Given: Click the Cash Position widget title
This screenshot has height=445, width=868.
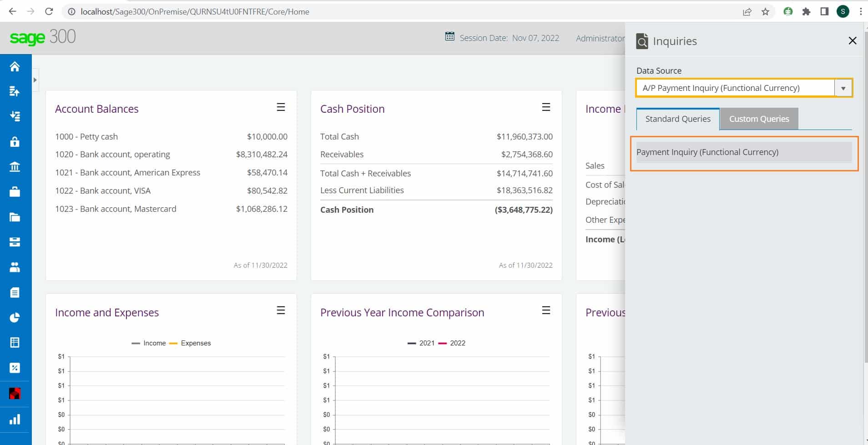Looking at the screenshot, I should point(352,109).
